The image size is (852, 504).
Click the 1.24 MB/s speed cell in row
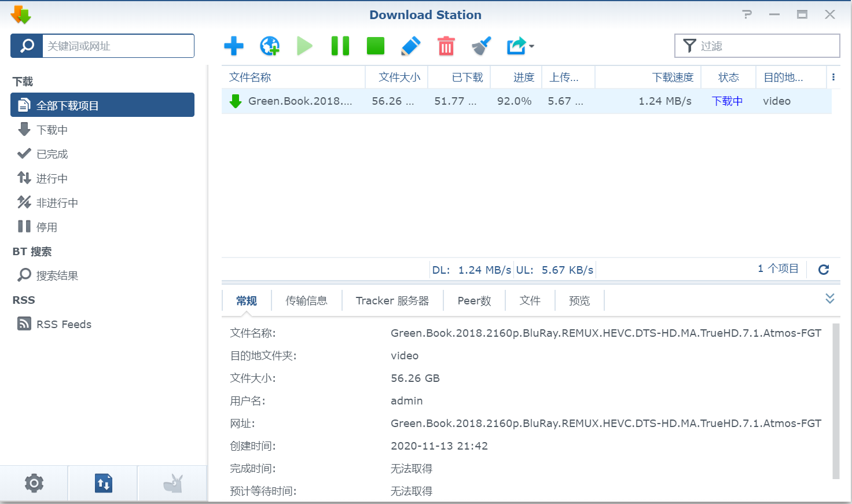[665, 101]
